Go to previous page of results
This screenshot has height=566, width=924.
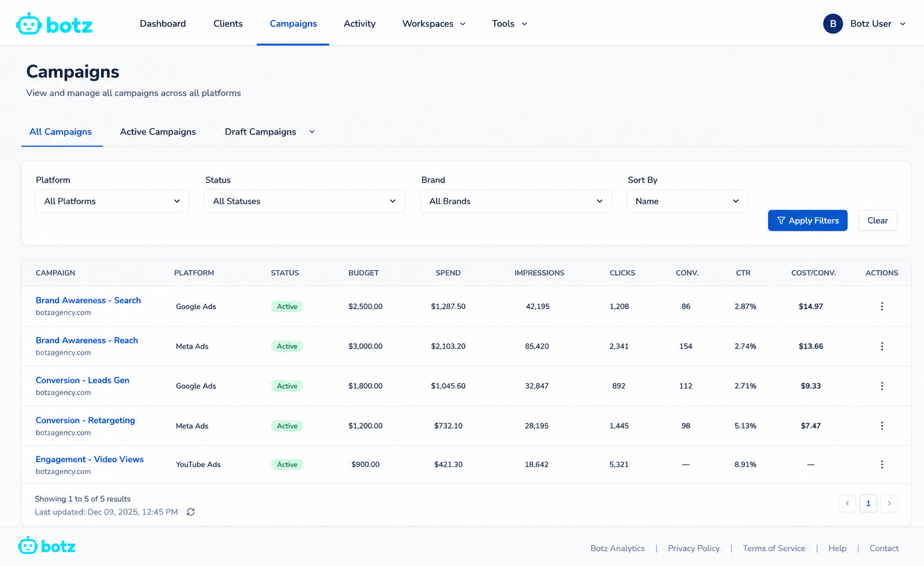tap(847, 503)
